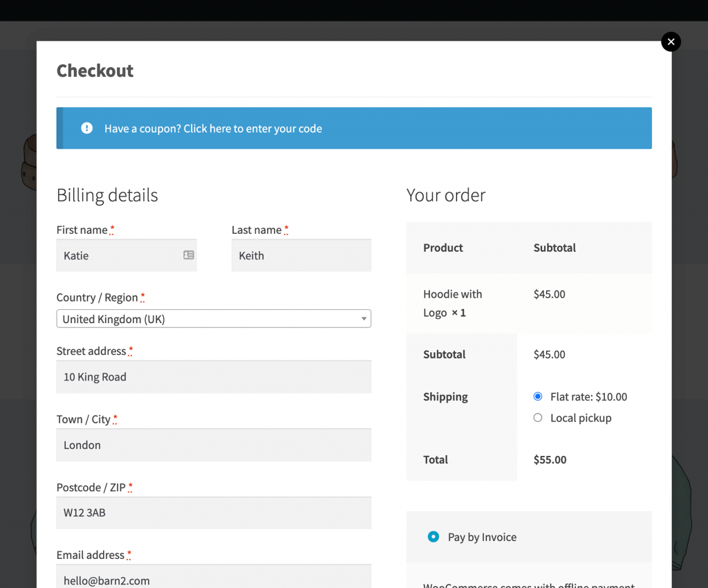708x588 pixels.
Task: Choose Local pickup shipping
Action: point(538,418)
